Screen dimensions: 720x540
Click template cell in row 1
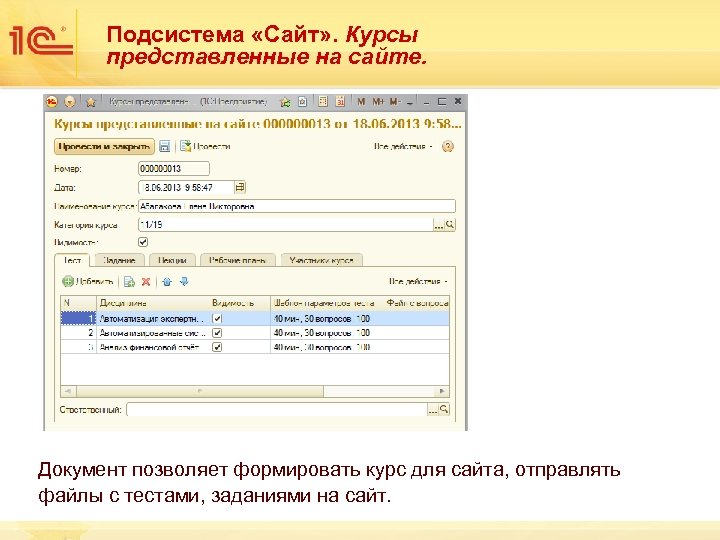pos(327,318)
